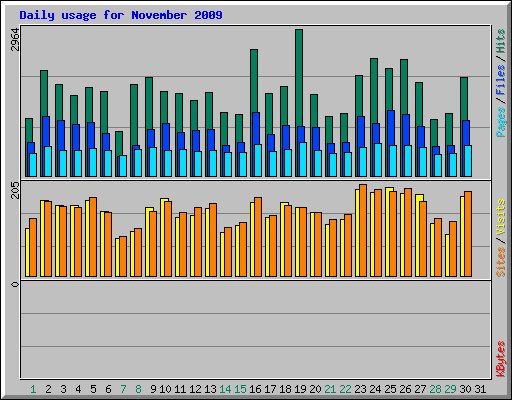This screenshot has width=512, height=400.
Task: Click day label 1 on the x-axis
Action: (33, 389)
